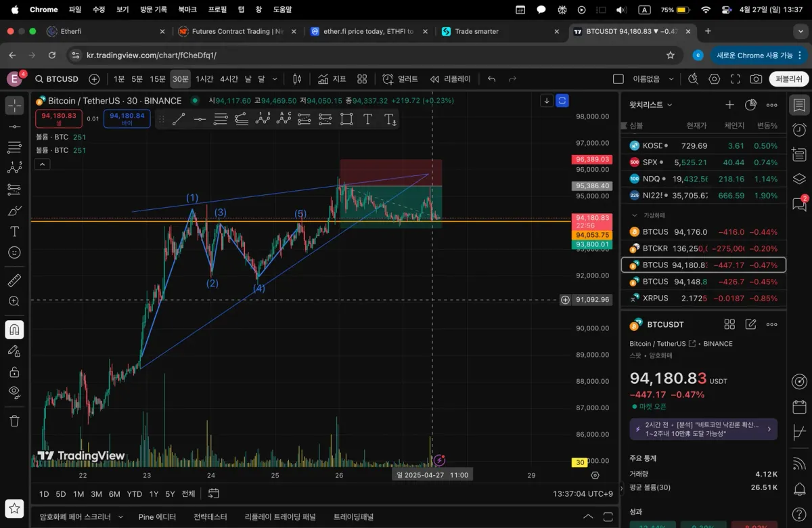
Task: Open the layout setup square icon
Action: point(618,79)
